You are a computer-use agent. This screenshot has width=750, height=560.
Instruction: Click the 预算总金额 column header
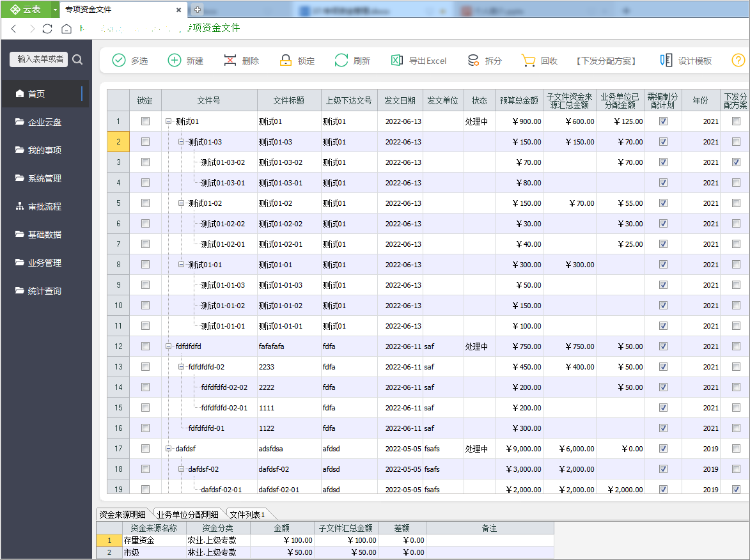[x=519, y=100]
